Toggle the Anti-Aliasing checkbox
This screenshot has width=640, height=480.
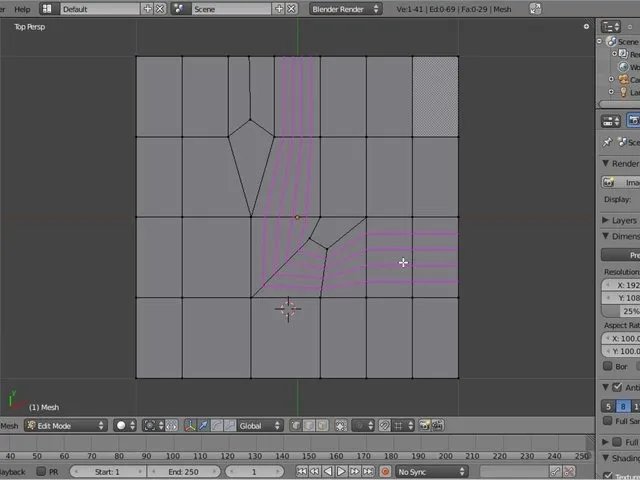617,387
